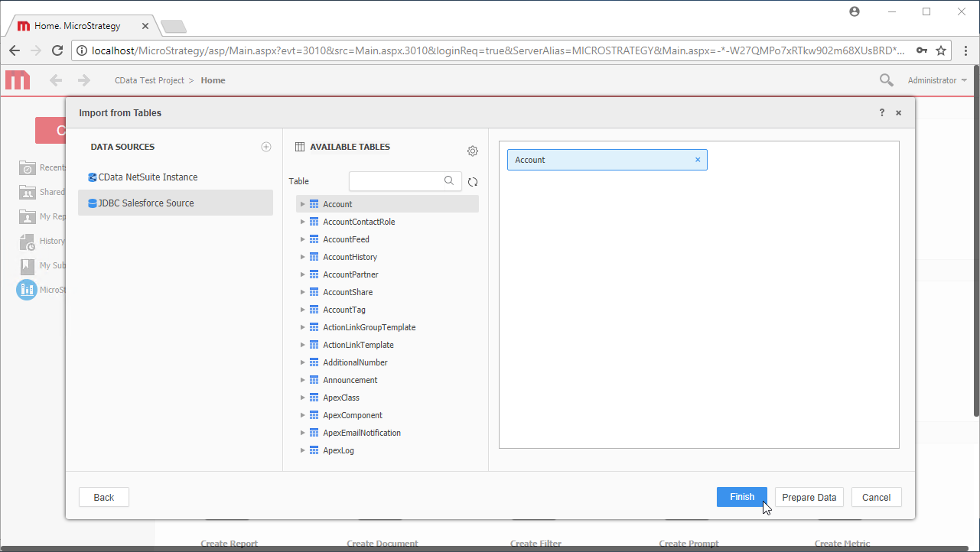Click CData Test Project breadcrumb
The width and height of the screenshot is (980, 552).
[149, 80]
